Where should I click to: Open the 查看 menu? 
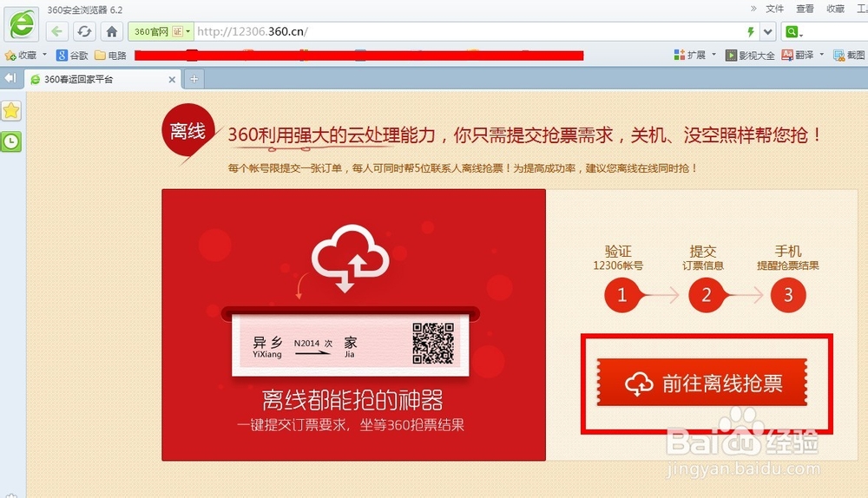[805, 9]
